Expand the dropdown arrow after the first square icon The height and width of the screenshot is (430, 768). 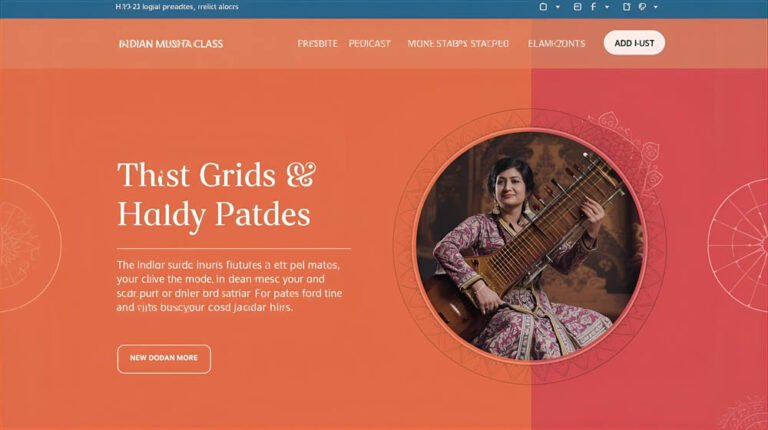(x=557, y=7)
